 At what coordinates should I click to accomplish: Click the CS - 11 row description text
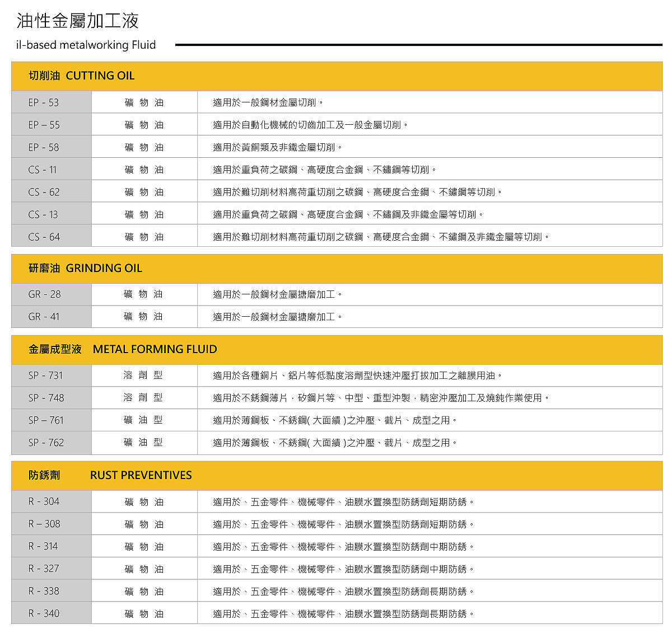325,170
